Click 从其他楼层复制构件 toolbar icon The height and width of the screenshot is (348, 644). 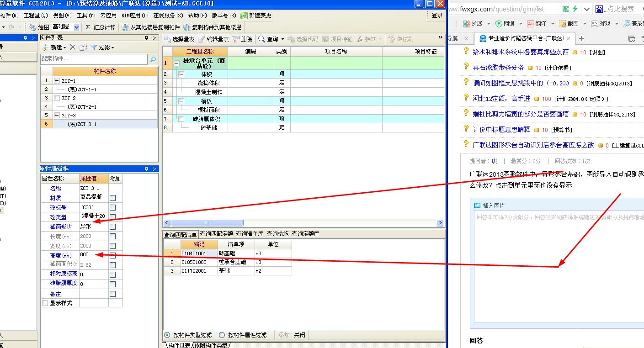tap(125, 27)
